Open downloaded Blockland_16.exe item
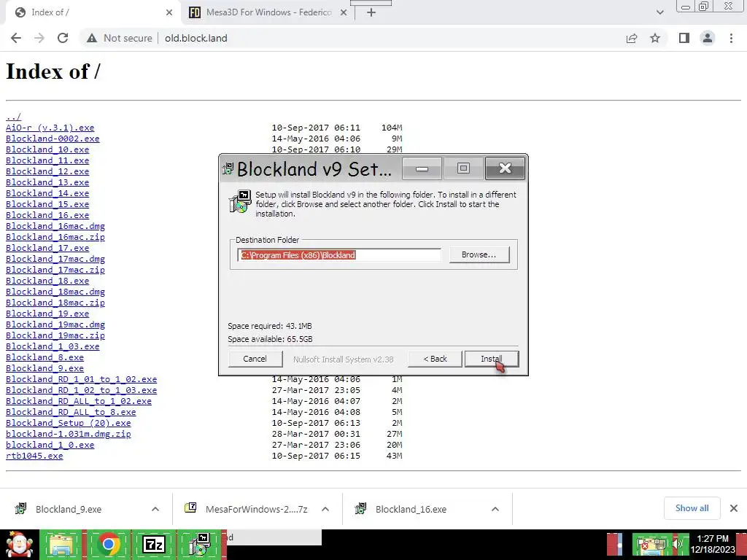 point(411,509)
